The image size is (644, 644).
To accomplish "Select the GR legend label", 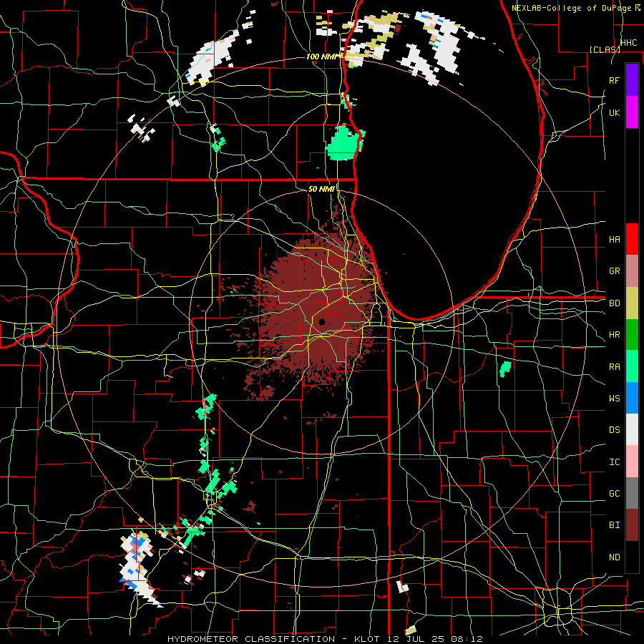I will point(614,271).
